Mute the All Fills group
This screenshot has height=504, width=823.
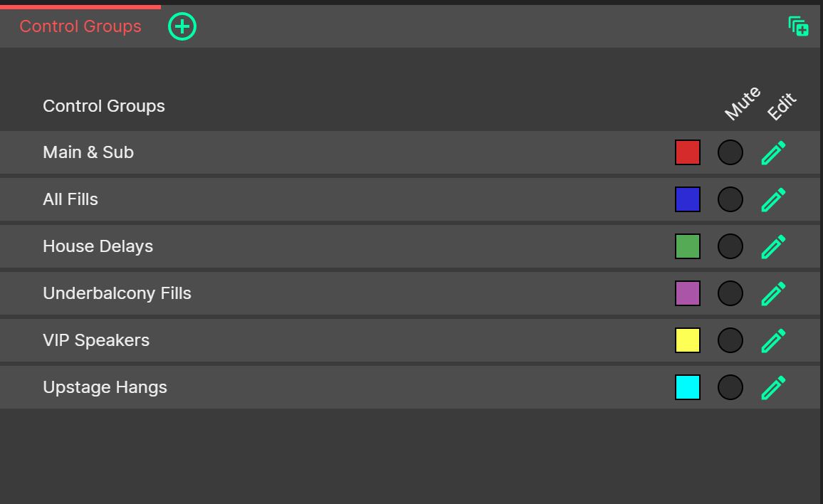click(x=730, y=199)
